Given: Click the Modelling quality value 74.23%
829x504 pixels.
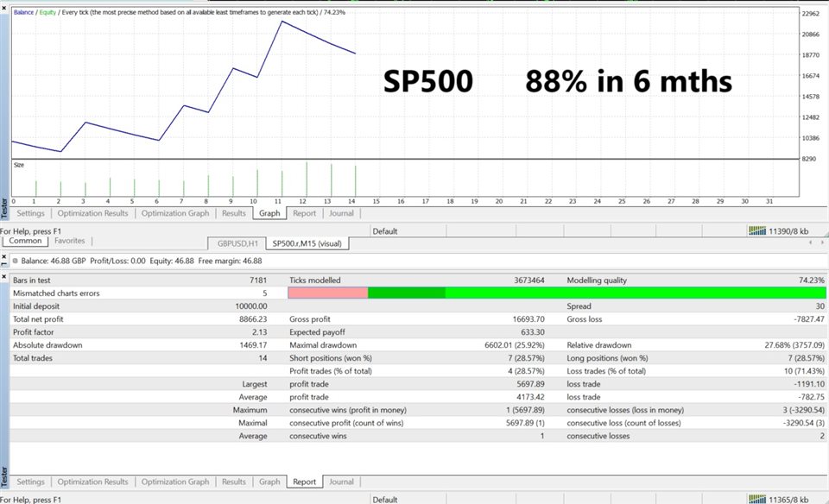Looking at the screenshot, I should pos(812,280).
